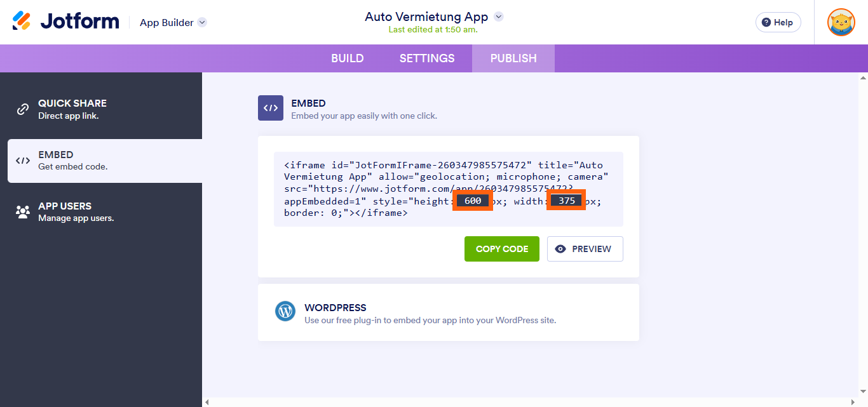Select the iframe width value 375
868x407 pixels.
(x=566, y=201)
